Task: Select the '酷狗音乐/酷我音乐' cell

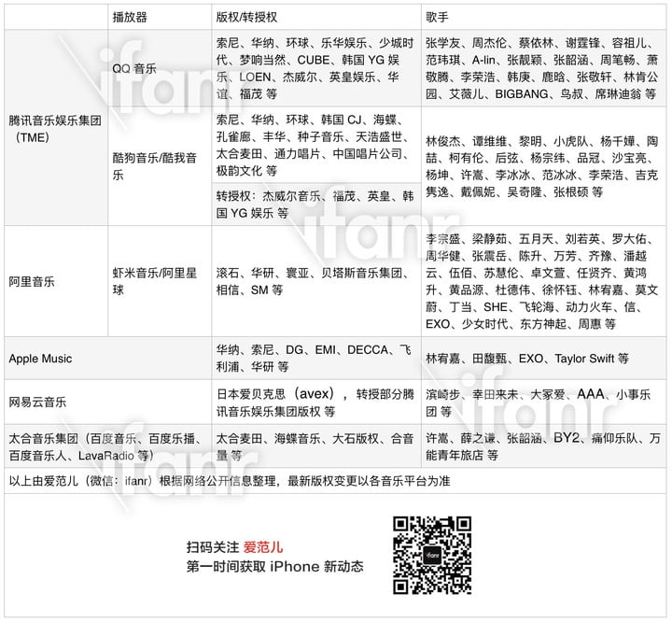Action: (x=160, y=166)
